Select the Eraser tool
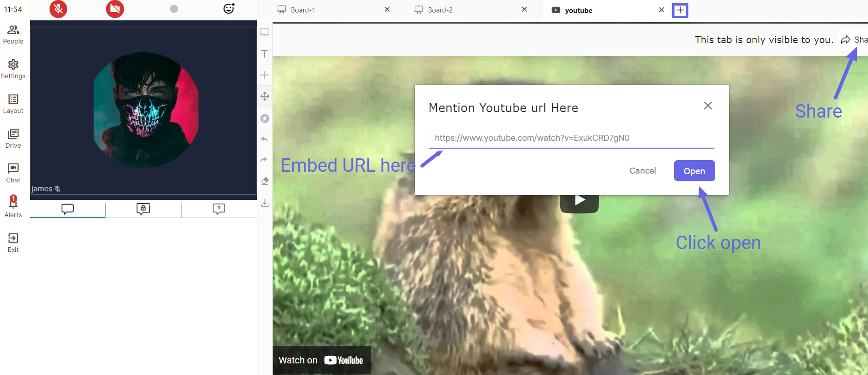Image resolution: width=868 pixels, height=375 pixels. coord(265,181)
